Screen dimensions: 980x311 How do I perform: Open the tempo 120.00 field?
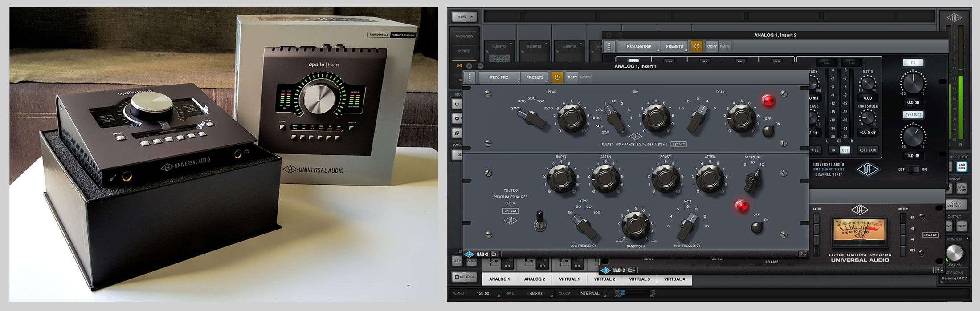point(483,294)
